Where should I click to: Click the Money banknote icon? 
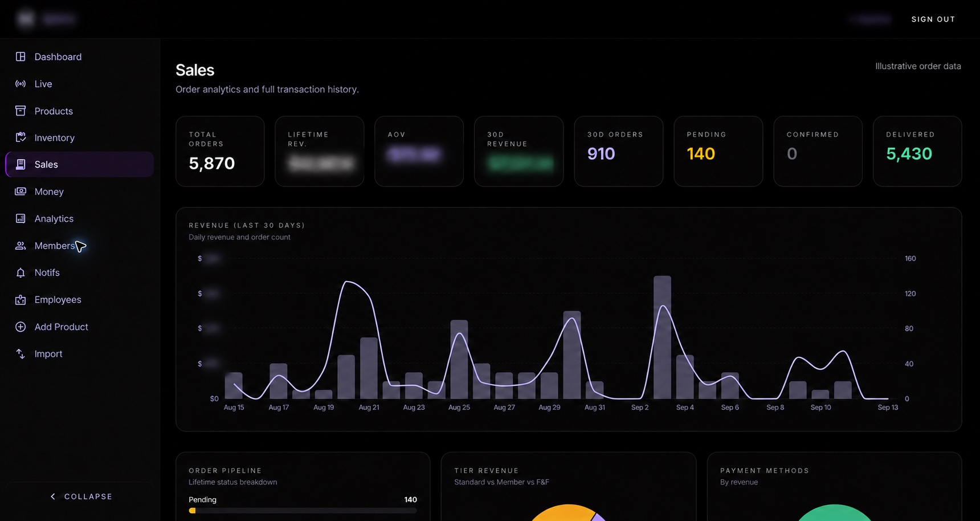(x=21, y=192)
